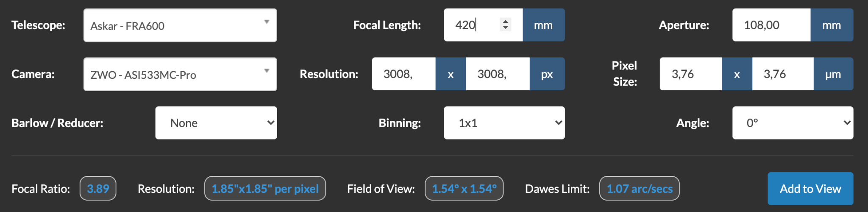Expand the Barlow / Reducer select set to None
Viewport: 868px width, 212px height.
[x=216, y=123]
